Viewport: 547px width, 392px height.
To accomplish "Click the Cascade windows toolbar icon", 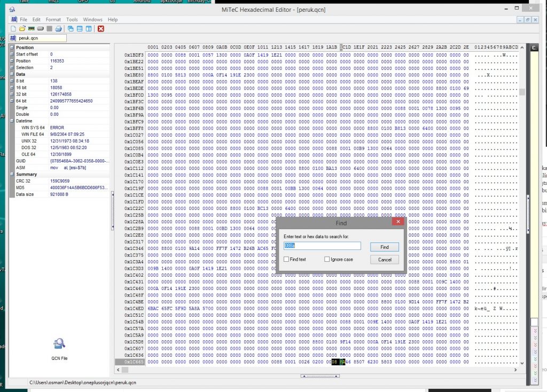I will point(70,28).
